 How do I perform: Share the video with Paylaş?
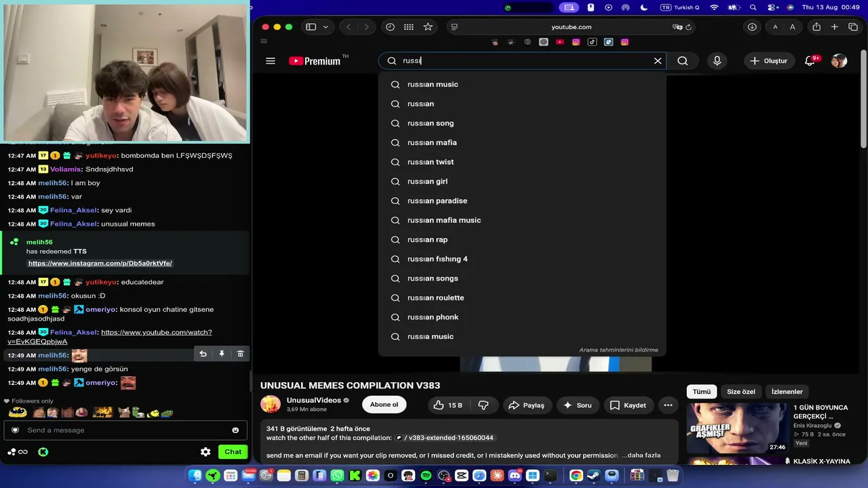526,405
